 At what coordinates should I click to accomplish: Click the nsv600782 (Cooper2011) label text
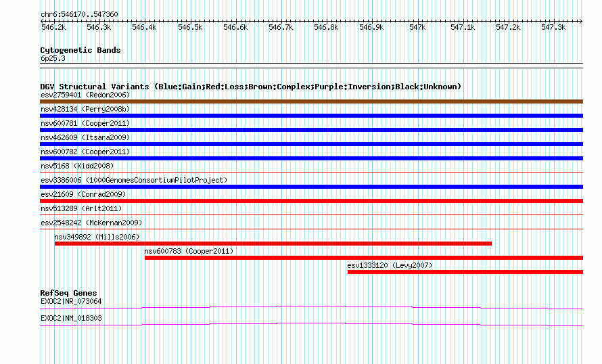pos(85,152)
